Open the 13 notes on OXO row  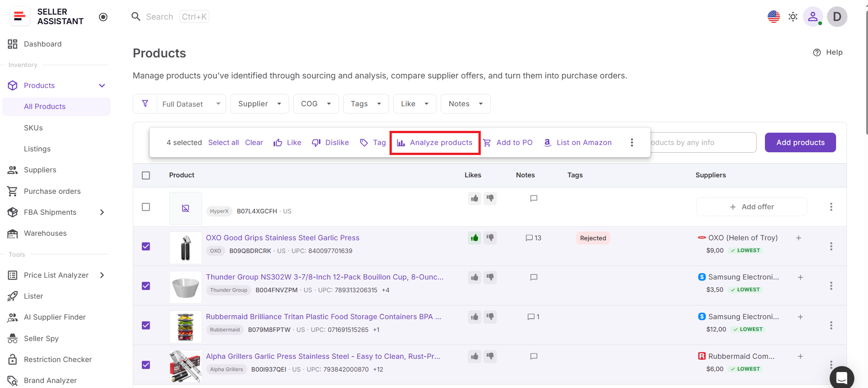click(533, 238)
